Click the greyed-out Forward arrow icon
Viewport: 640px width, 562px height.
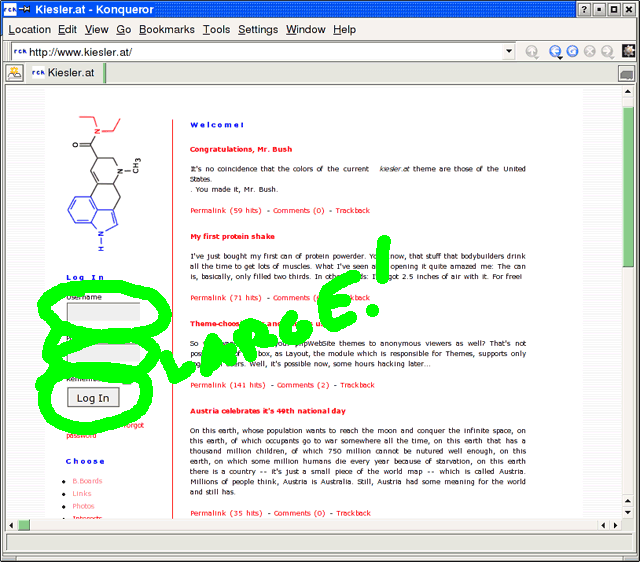tap(607, 52)
